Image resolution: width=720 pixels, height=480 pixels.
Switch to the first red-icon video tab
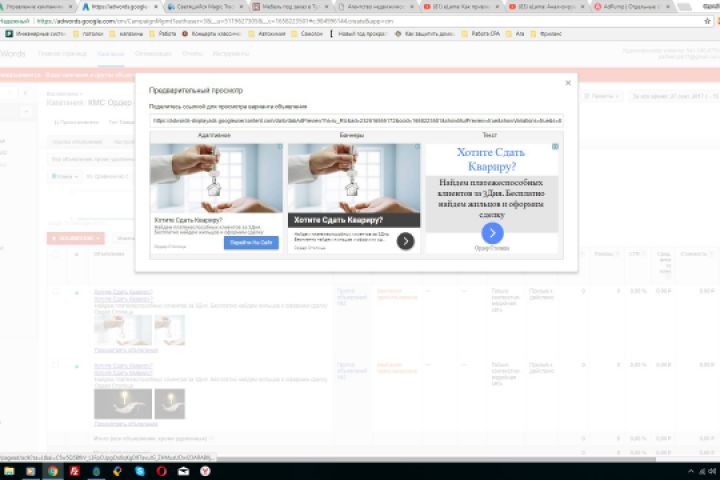461,7
